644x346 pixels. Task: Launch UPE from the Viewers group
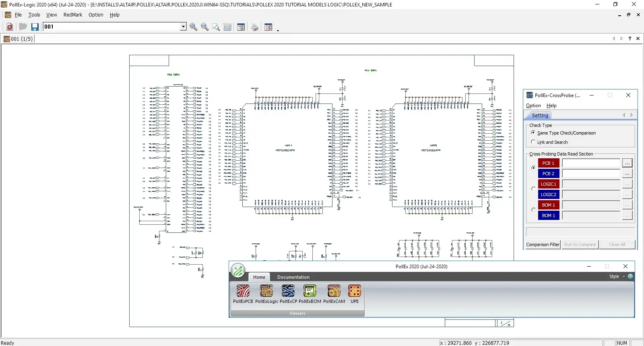(355, 294)
